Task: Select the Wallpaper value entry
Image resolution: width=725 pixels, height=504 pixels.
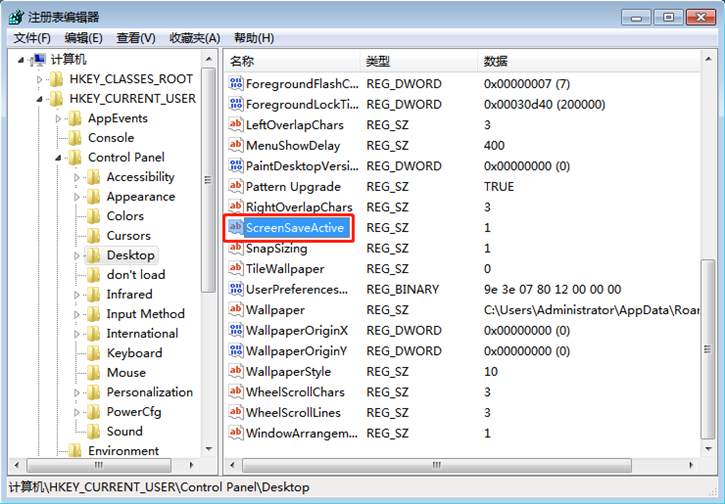Action: coord(275,310)
